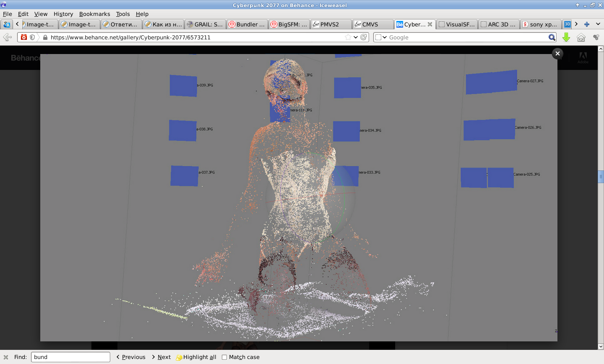Toggle Highlight all in find bar
This screenshot has height=364, width=604.
tap(196, 357)
